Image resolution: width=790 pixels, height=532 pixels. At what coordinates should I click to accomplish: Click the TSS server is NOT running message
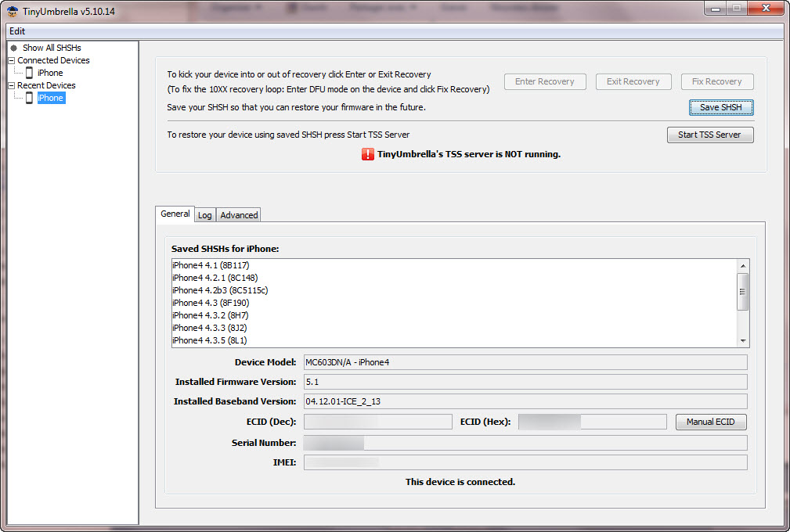[x=469, y=155]
